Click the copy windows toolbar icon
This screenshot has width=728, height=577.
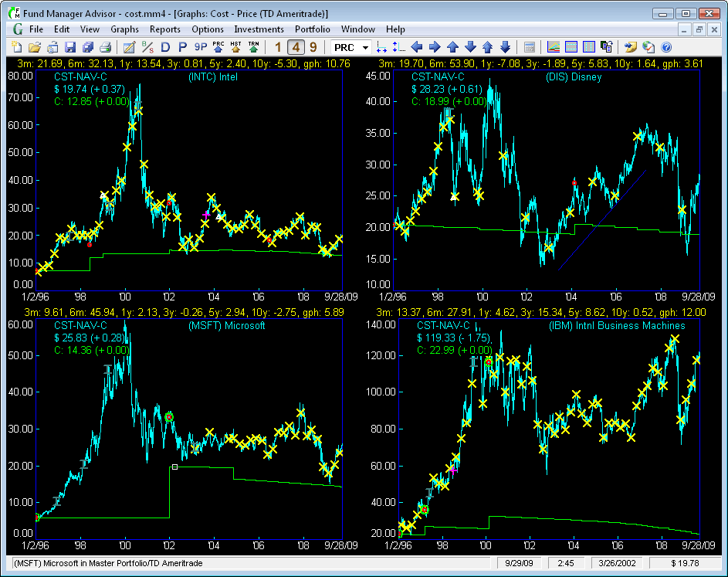[606, 47]
